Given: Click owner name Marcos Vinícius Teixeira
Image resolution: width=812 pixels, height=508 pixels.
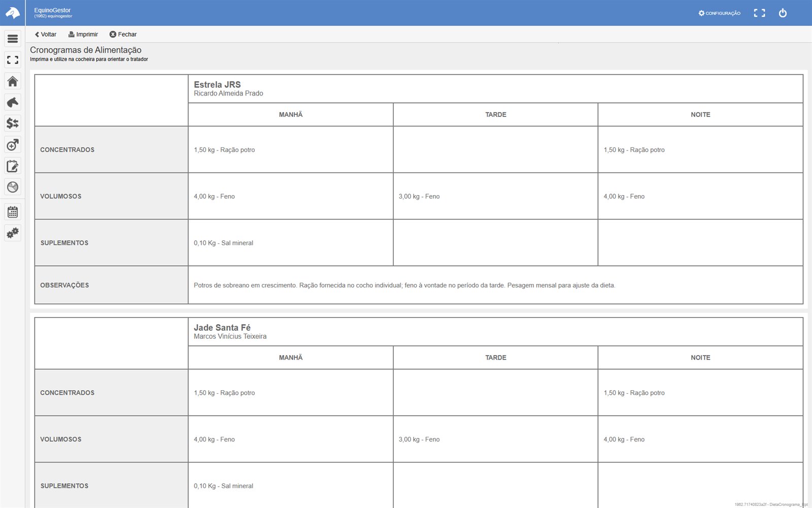Looking at the screenshot, I should coord(230,336).
